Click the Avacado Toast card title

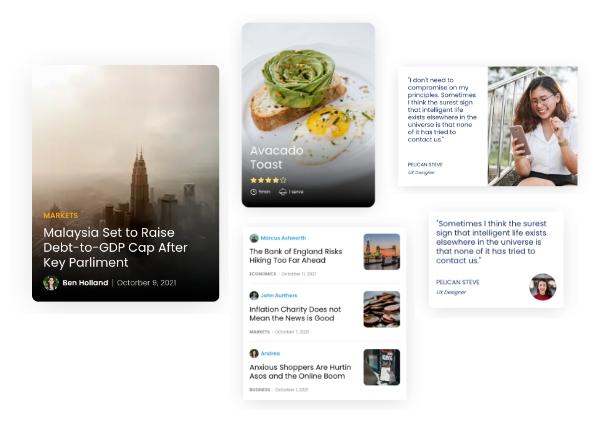pos(276,157)
